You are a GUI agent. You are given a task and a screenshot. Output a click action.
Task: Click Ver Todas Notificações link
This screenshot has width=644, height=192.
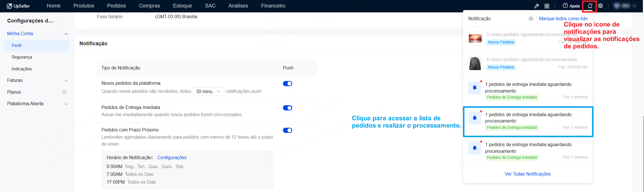(528, 174)
